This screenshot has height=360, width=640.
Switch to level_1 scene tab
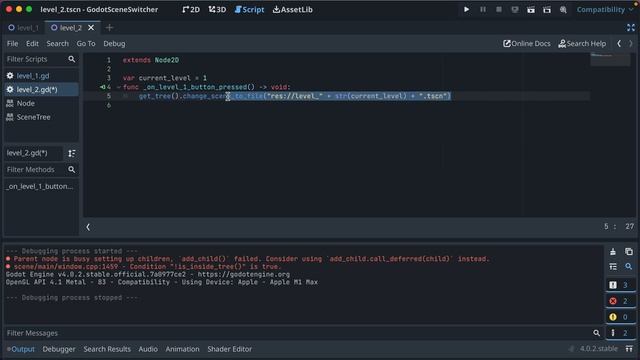(23, 28)
